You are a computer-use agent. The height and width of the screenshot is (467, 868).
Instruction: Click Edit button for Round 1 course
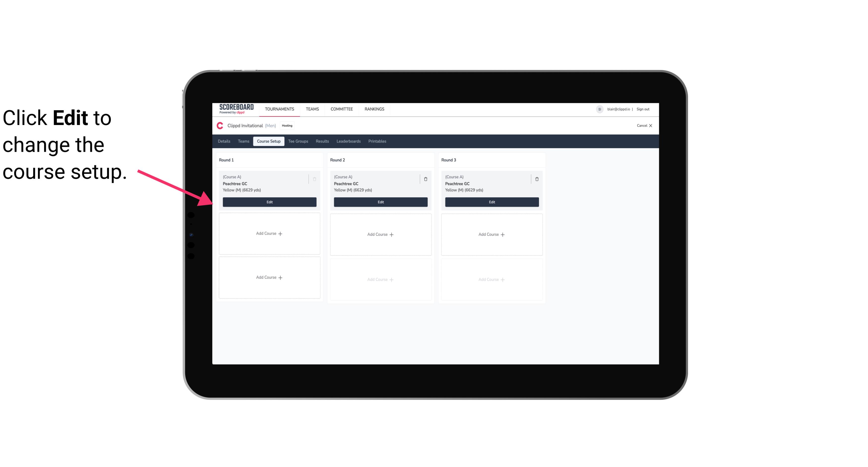pyautogui.click(x=269, y=201)
